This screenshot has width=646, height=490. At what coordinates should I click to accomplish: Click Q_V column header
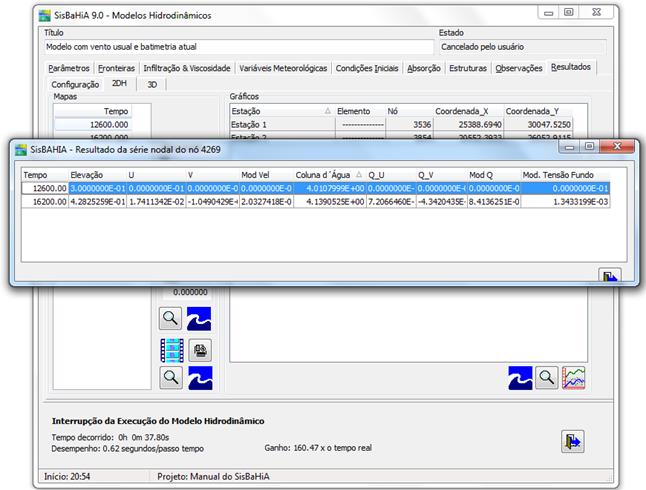[x=442, y=175]
